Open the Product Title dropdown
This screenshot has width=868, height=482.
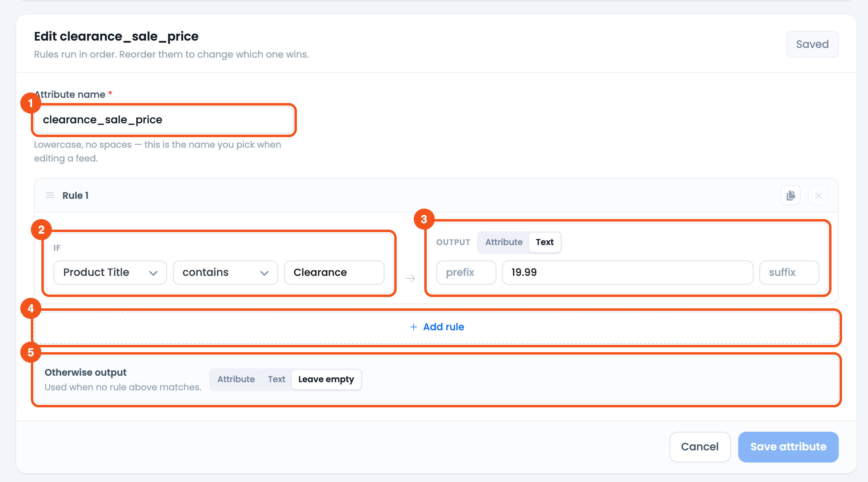pyautogui.click(x=110, y=273)
